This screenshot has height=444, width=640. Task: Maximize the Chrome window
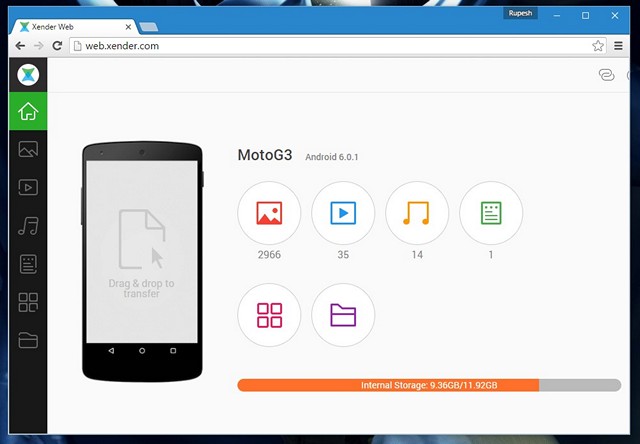pos(585,16)
